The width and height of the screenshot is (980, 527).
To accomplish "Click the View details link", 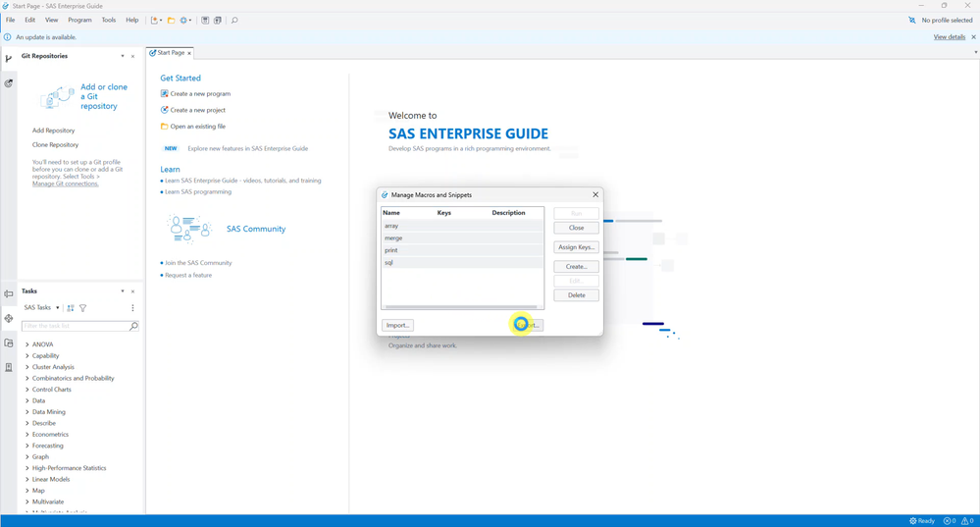I will click(x=950, y=37).
